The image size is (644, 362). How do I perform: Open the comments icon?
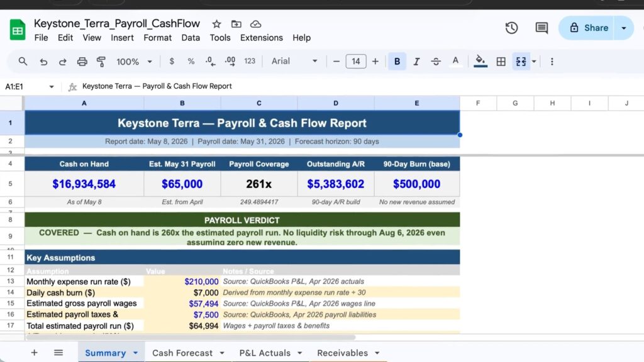point(541,28)
